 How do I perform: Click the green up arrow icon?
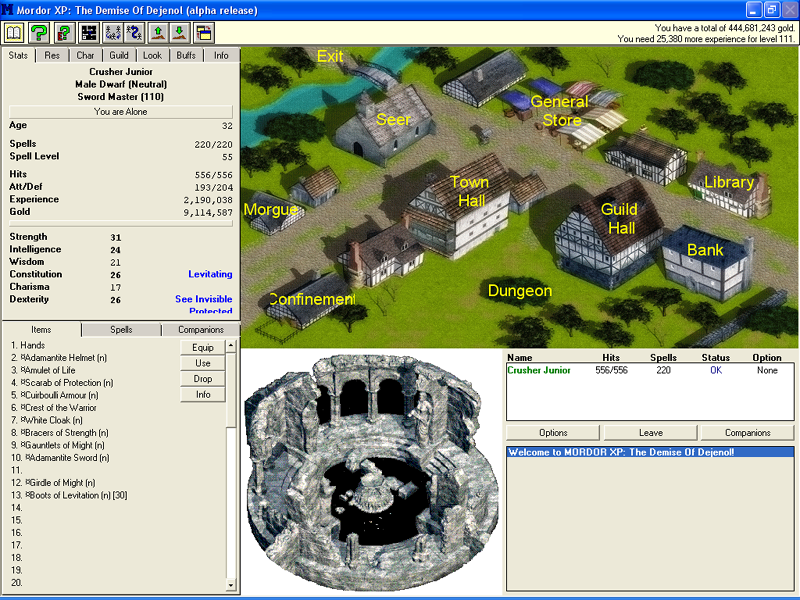[160, 32]
